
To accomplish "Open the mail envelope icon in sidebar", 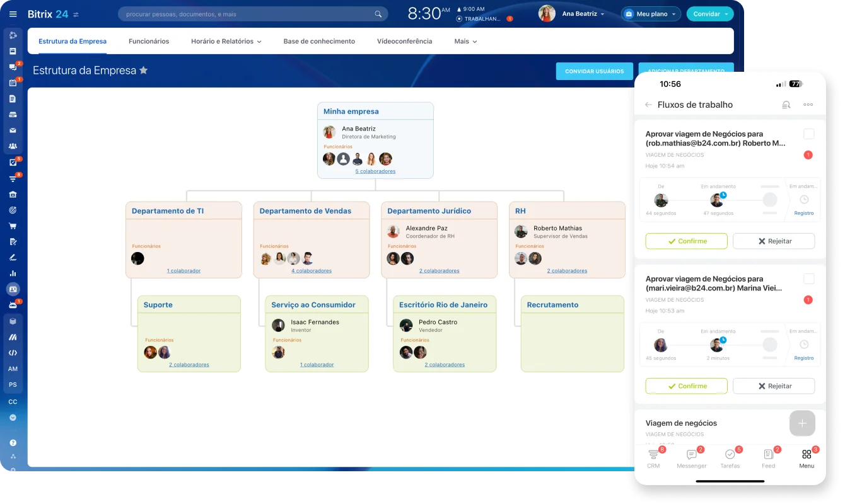I will [13, 130].
